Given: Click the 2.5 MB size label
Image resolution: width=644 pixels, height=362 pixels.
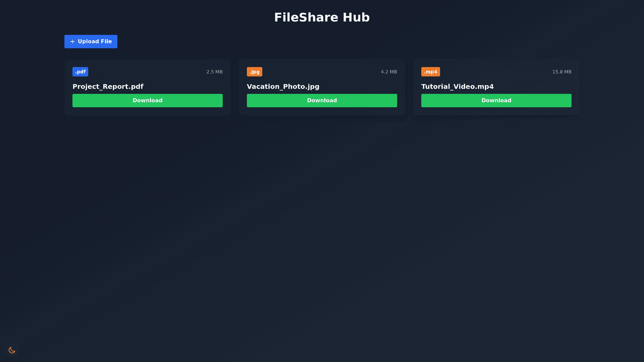Looking at the screenshot, I should pyautogui.click(x=214, y=72).
